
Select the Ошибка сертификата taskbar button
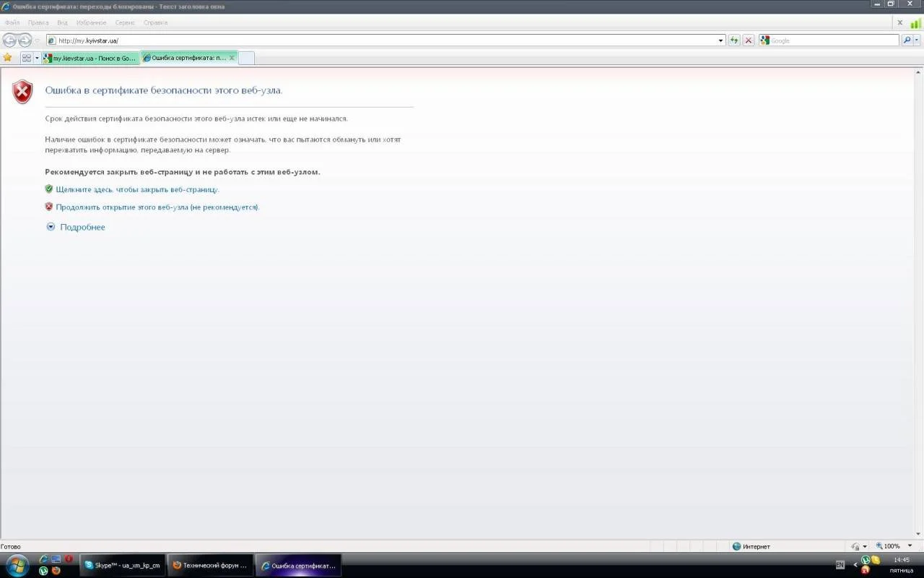(298, 566)
